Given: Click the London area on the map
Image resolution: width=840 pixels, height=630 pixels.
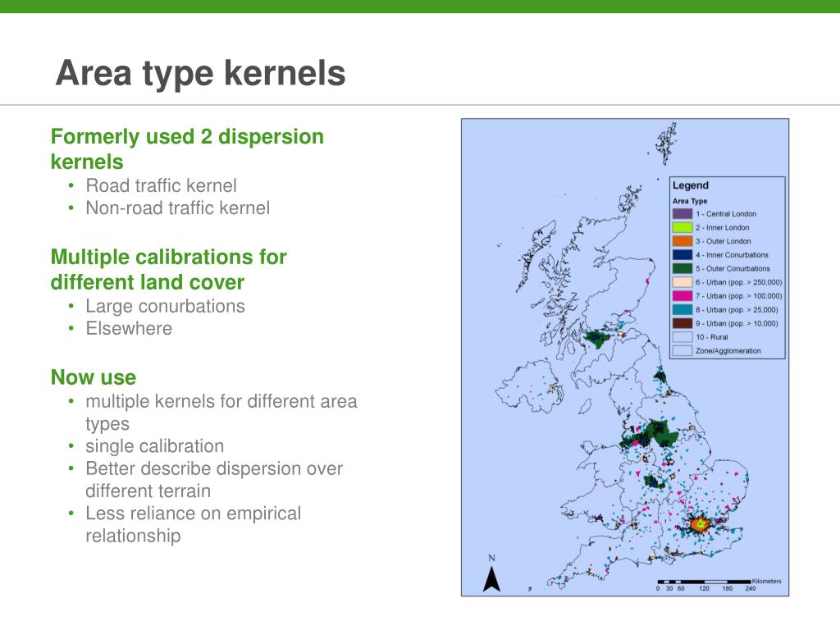Looking at the screenshot, I should 699,523.
